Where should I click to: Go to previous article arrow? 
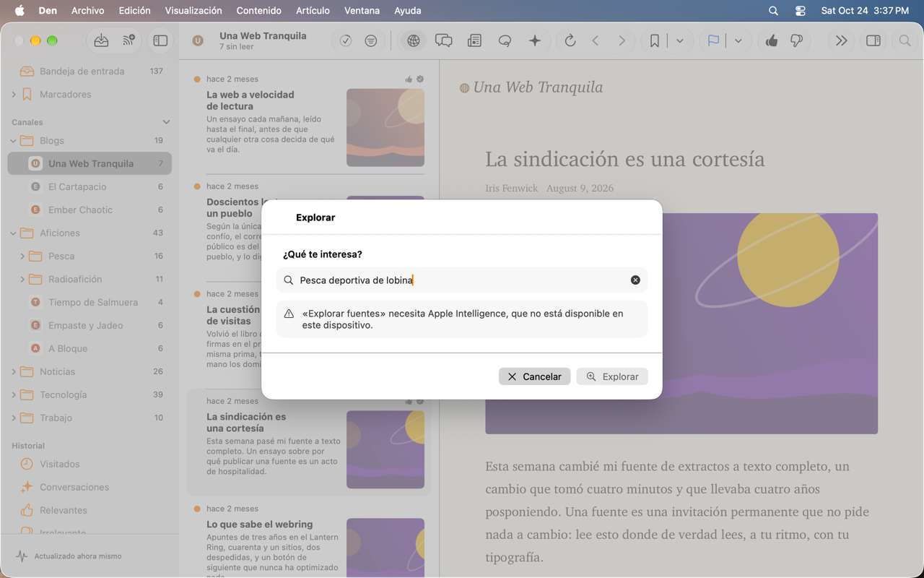pyautogui.click(x=596, y=41)
